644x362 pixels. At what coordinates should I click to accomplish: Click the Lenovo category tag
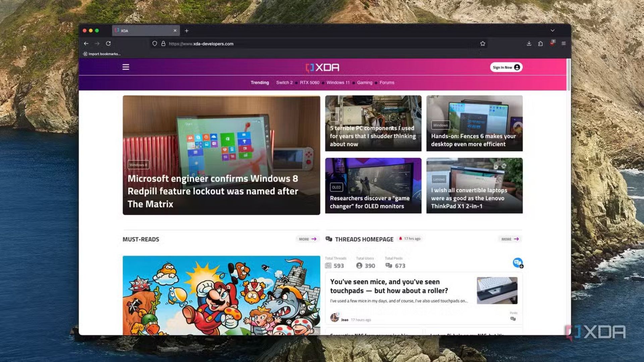pos(439,179)
